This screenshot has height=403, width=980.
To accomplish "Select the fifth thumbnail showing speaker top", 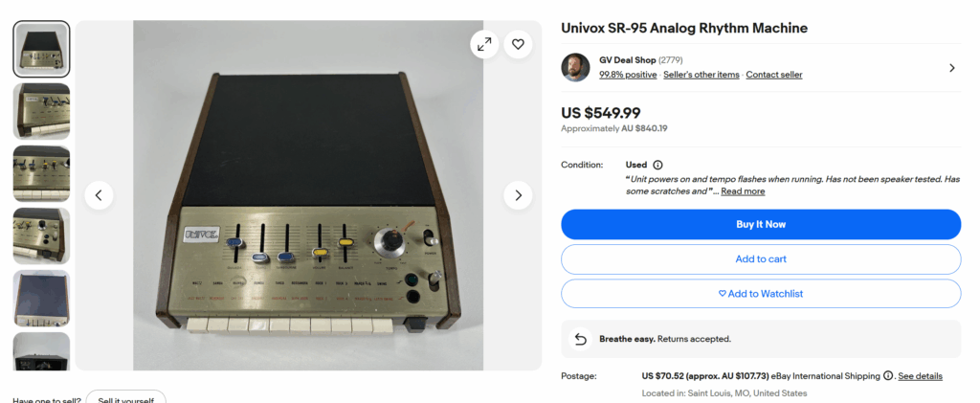I will point(42,298).
